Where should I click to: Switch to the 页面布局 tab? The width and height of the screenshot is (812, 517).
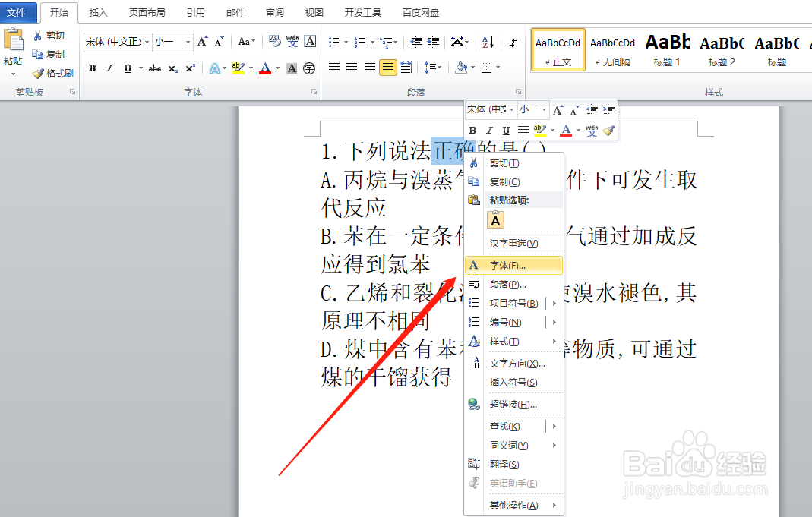tap(147, 12)
